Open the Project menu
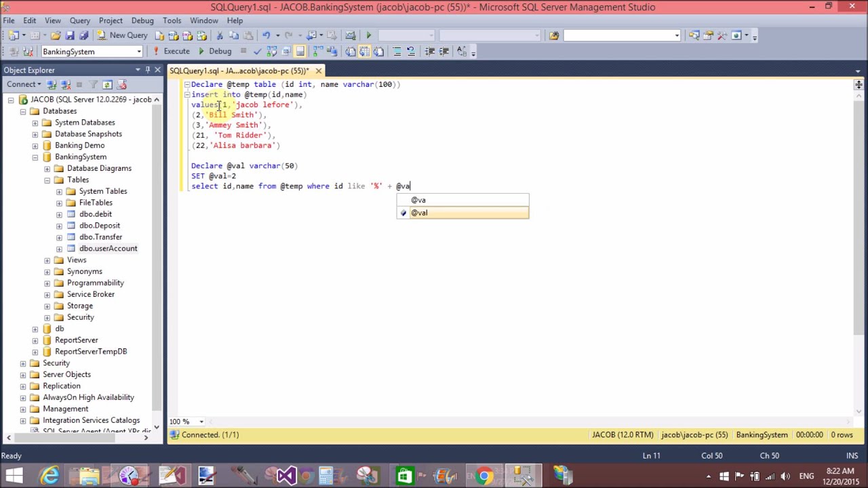The height and width of the screenshot is (488, 868). 111,20
